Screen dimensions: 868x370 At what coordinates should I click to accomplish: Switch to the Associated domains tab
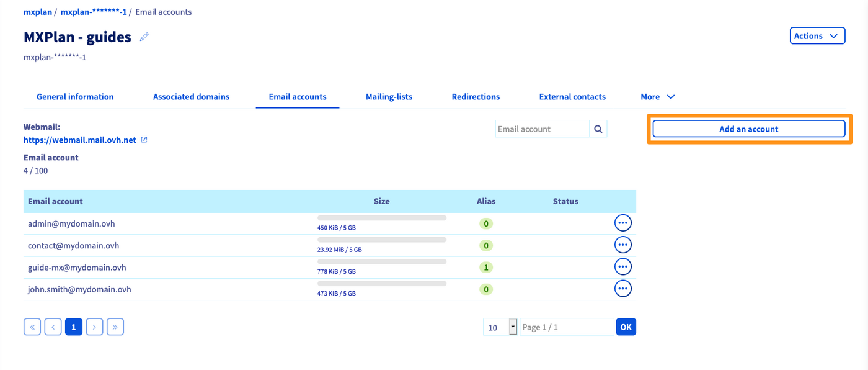(191, 97)
